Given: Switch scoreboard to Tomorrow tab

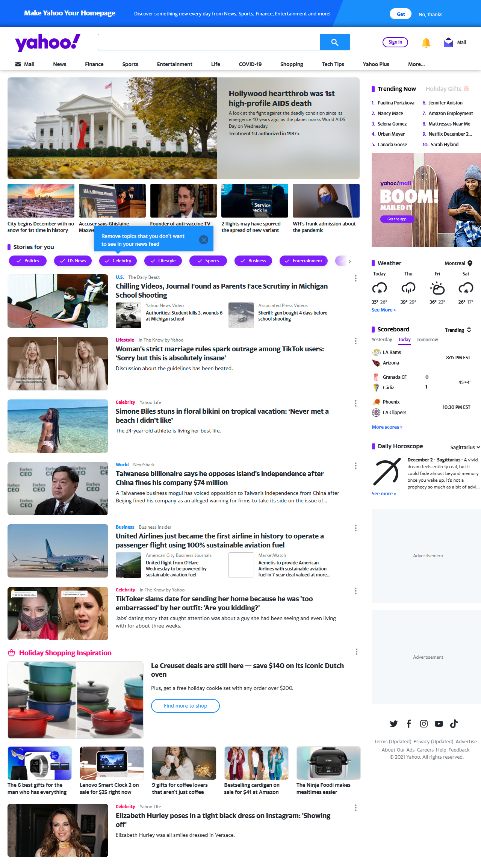Looking at the screenshot, I should [427, 339].
